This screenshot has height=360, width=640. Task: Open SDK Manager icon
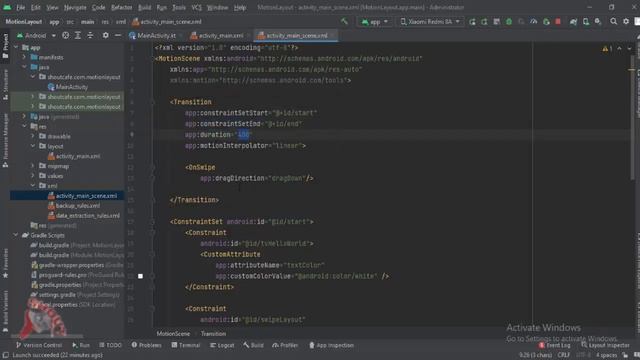pos(598,22)
